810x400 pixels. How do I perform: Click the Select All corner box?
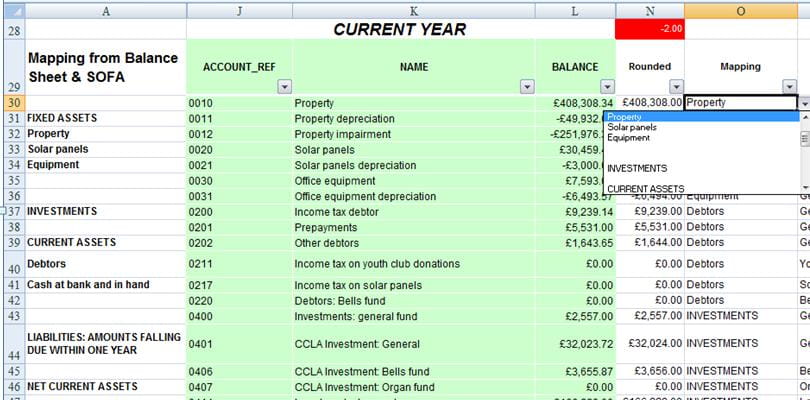coord(11,9)
